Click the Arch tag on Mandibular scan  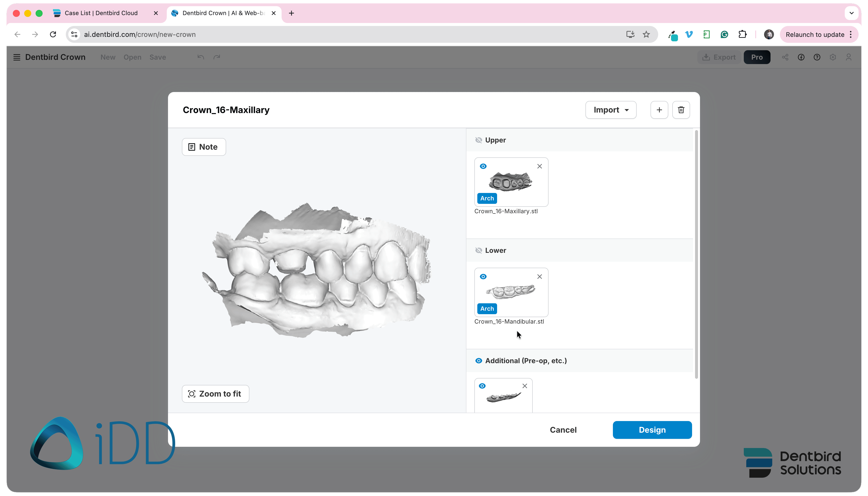pyautogui.click(x=487, y=309)
